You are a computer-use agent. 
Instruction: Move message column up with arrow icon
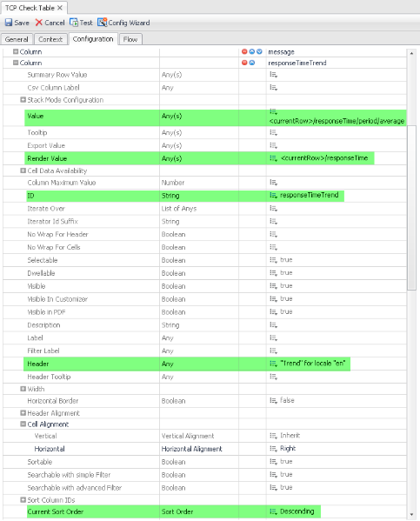(252, 51)
